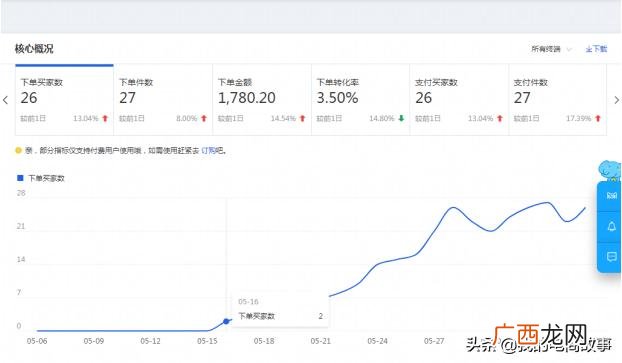Image resolution: width=622 pixels, height=363 pixels.
Task: Click the 核心概况 section title
Action: 34,49
